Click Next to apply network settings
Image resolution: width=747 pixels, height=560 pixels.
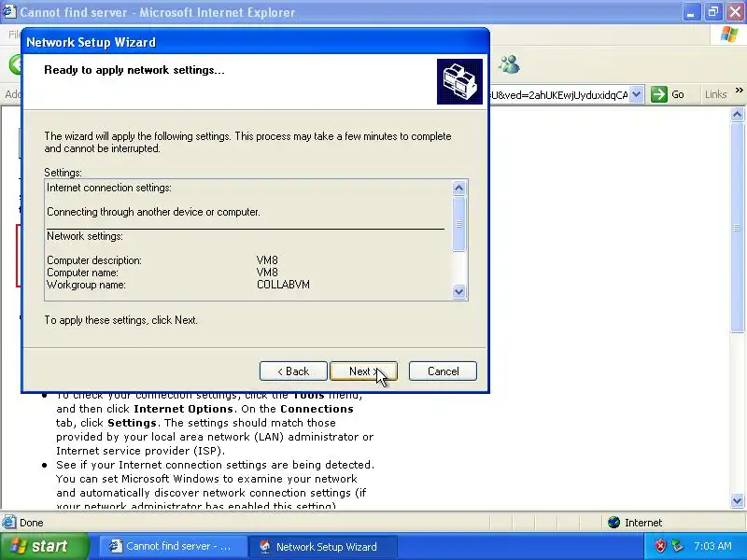pos(363,371)
